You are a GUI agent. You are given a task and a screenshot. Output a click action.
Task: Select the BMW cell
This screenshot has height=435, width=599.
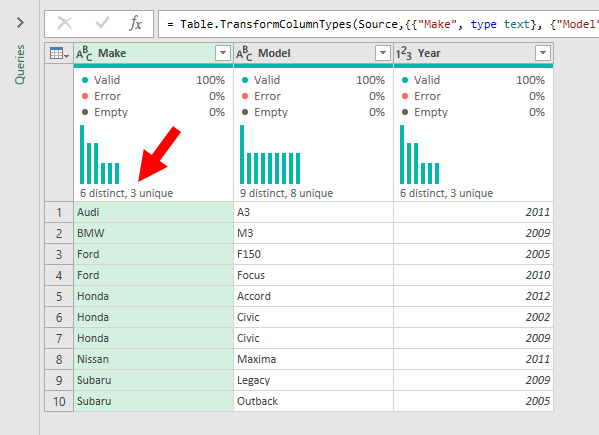click(154, 233)
